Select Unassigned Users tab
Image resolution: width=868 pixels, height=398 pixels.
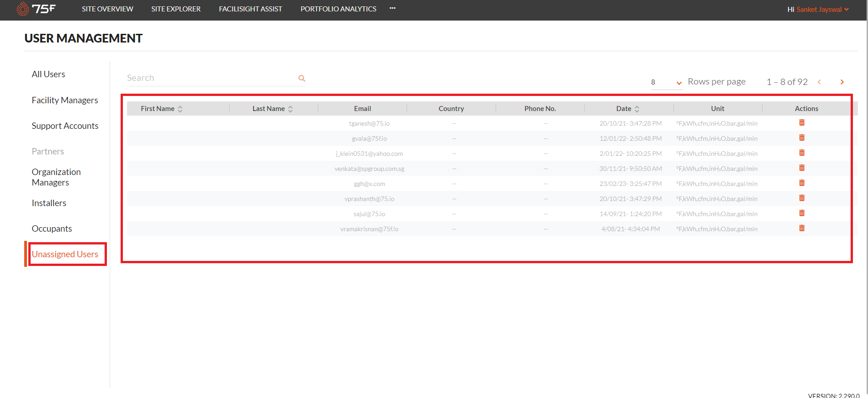coord(65,254)
